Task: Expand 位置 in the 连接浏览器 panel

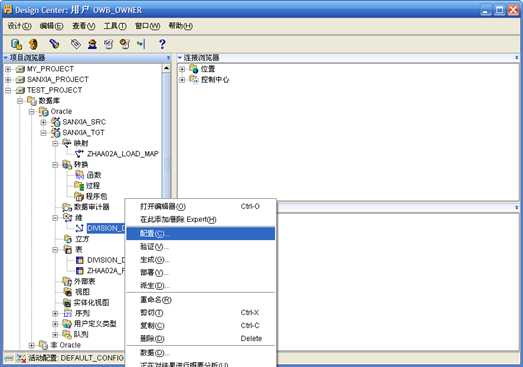Action: [182, 69]
